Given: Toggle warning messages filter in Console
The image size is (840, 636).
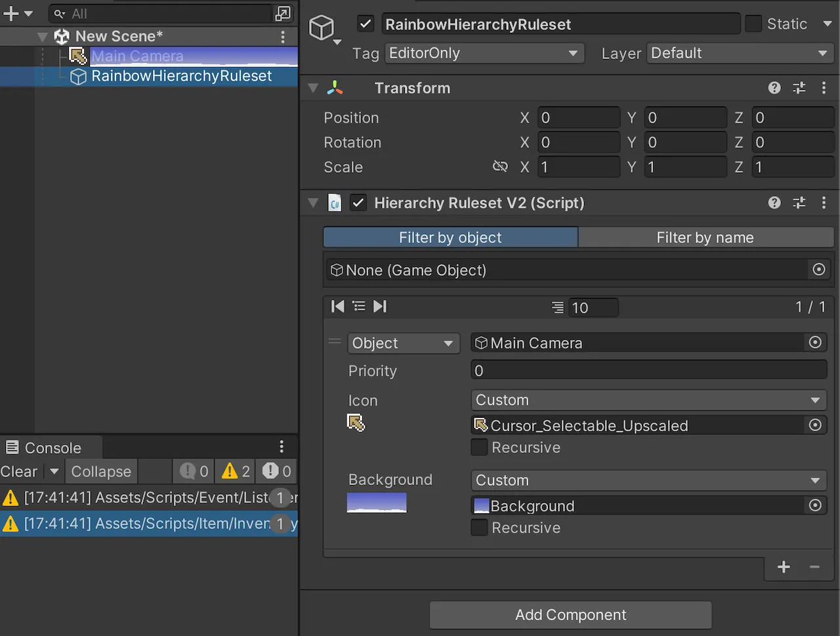Looking at the screenshot, I should pyautogui.click(x=236, y=471).
